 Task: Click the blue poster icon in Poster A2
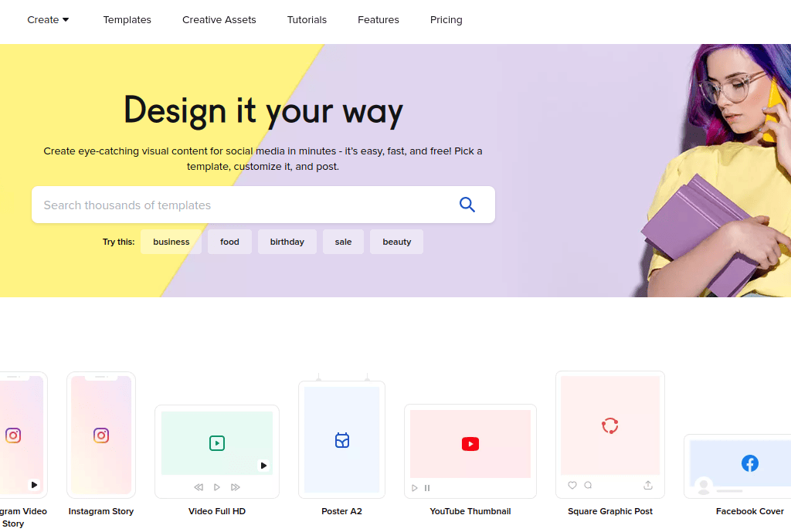point(342,440)
